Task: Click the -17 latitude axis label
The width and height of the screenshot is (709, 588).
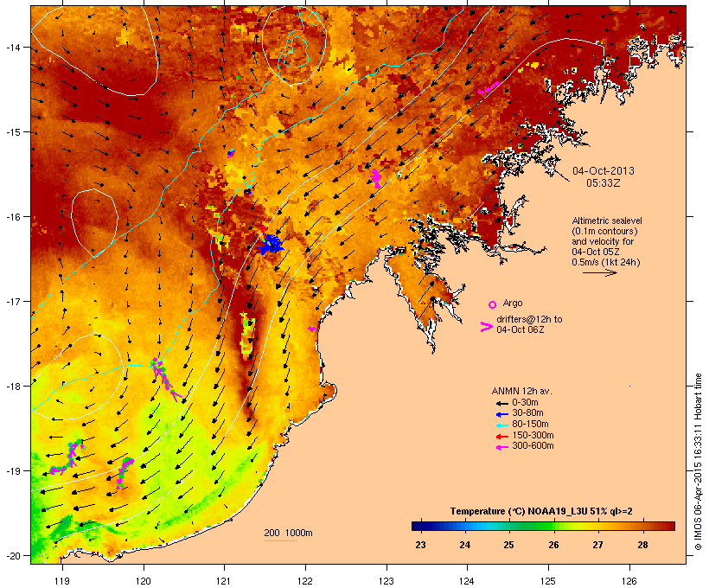Action: (x=12, y=301)
